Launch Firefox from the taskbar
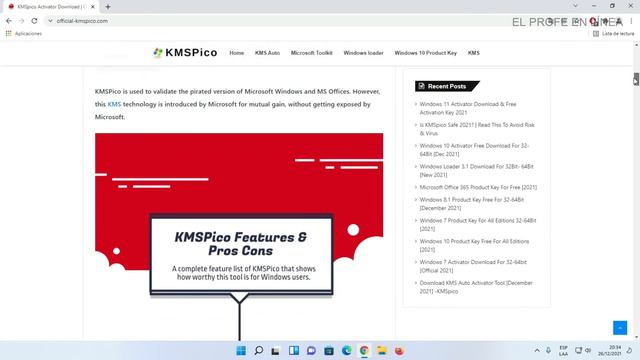Viewport: 640px width, 360px height. [399, 351]
